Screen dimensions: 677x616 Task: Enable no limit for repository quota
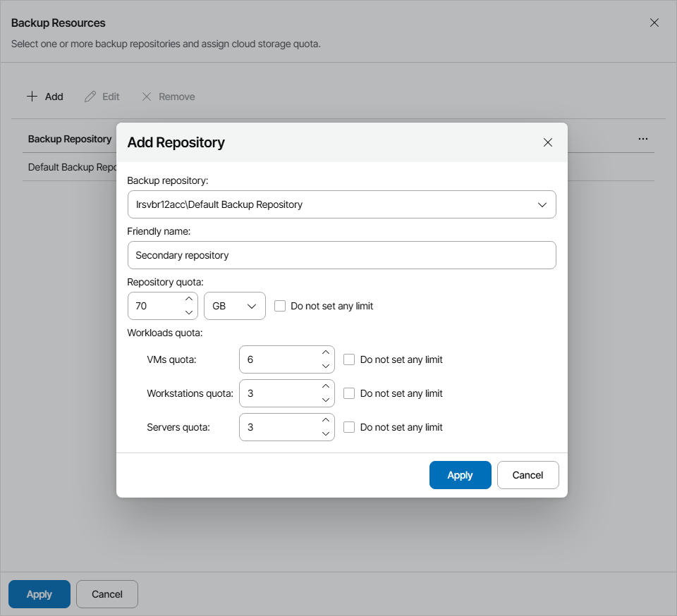(280, 306)
